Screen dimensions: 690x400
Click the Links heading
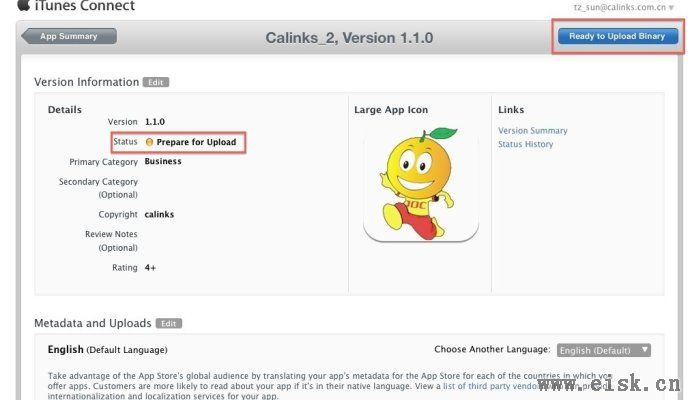point(511,110)
